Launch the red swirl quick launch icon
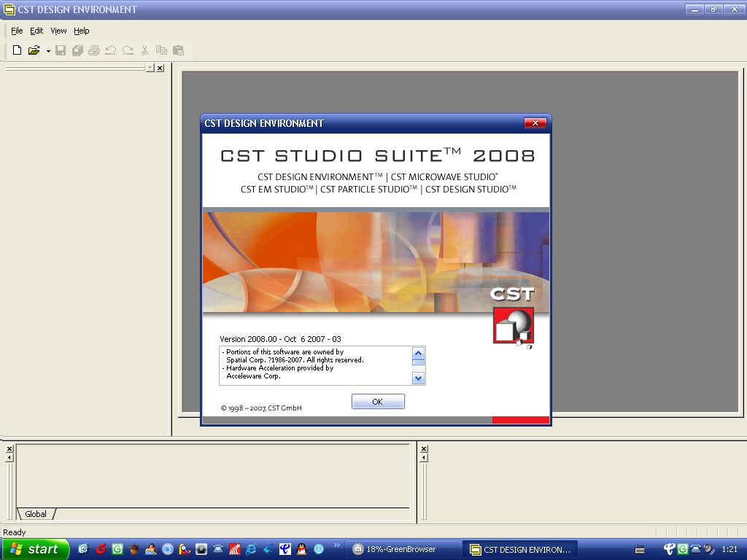 point(101,549)
